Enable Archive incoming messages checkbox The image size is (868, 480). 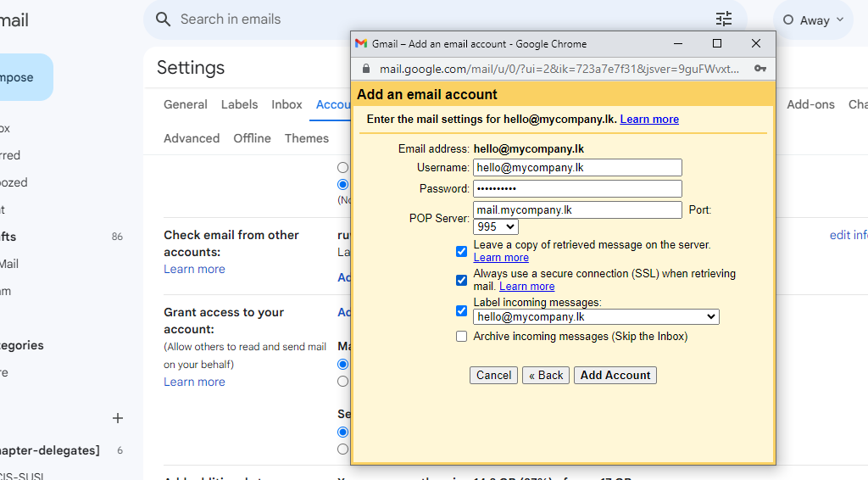click(461, 336)
